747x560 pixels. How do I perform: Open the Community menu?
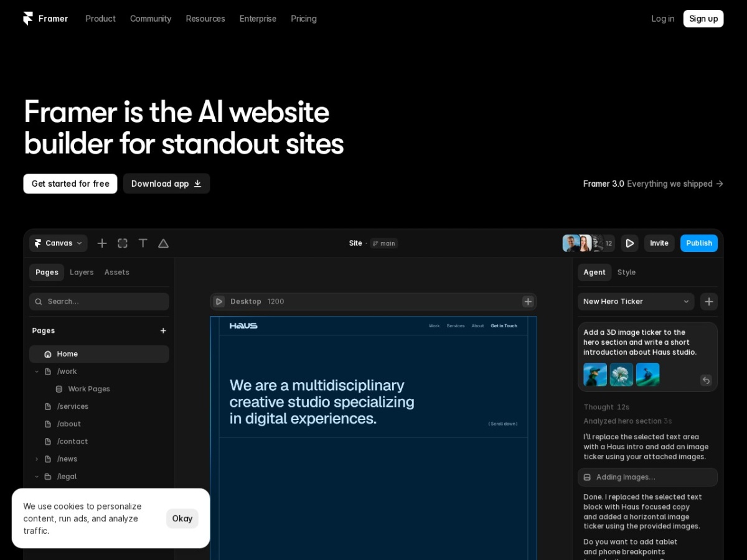151,19
